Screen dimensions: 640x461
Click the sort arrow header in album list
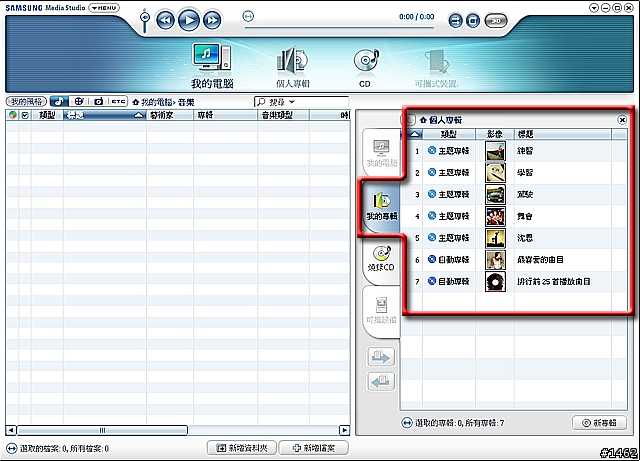(415, 134)
